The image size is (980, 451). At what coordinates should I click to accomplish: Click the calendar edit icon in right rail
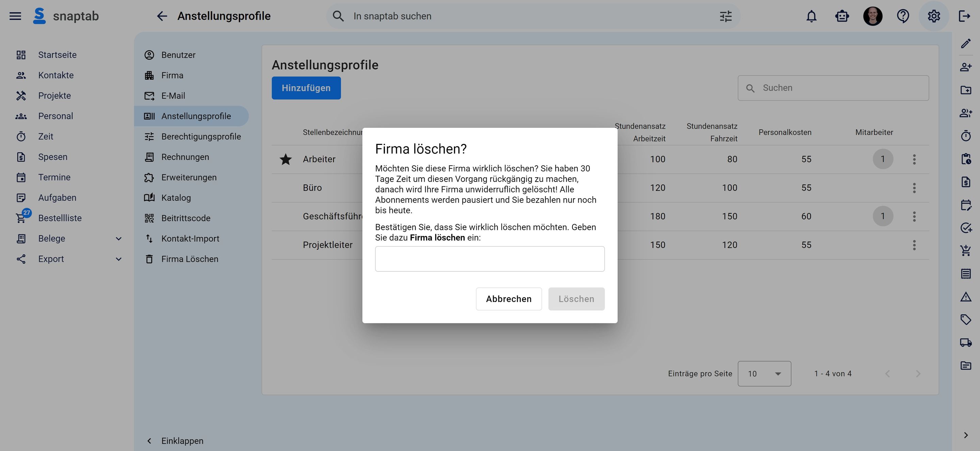[x=966, y=205]
